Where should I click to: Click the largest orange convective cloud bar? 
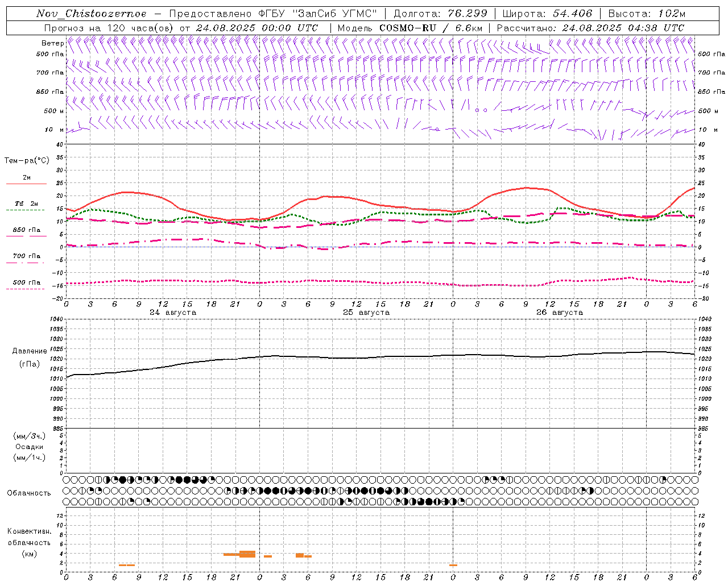tap(247, 554)
